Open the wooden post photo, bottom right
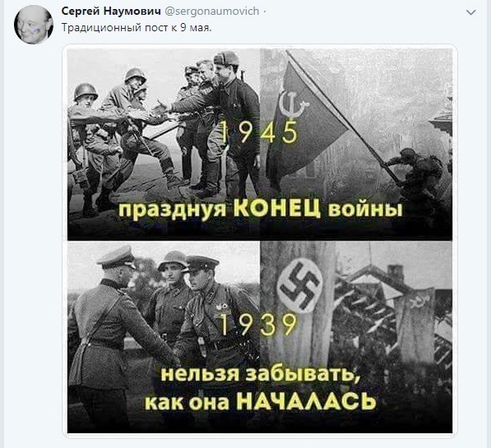The image size is (491, 448). click(x=356, y=337)
